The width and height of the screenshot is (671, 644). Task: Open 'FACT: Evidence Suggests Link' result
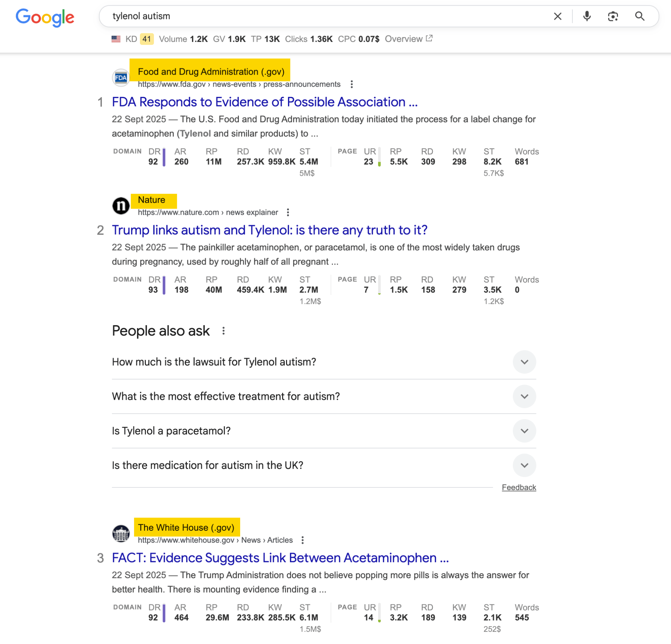(280, 558)
